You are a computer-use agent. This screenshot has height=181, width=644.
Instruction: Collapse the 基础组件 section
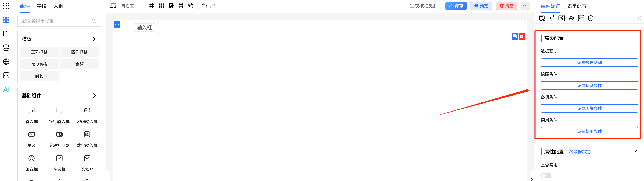coord(94,96)
